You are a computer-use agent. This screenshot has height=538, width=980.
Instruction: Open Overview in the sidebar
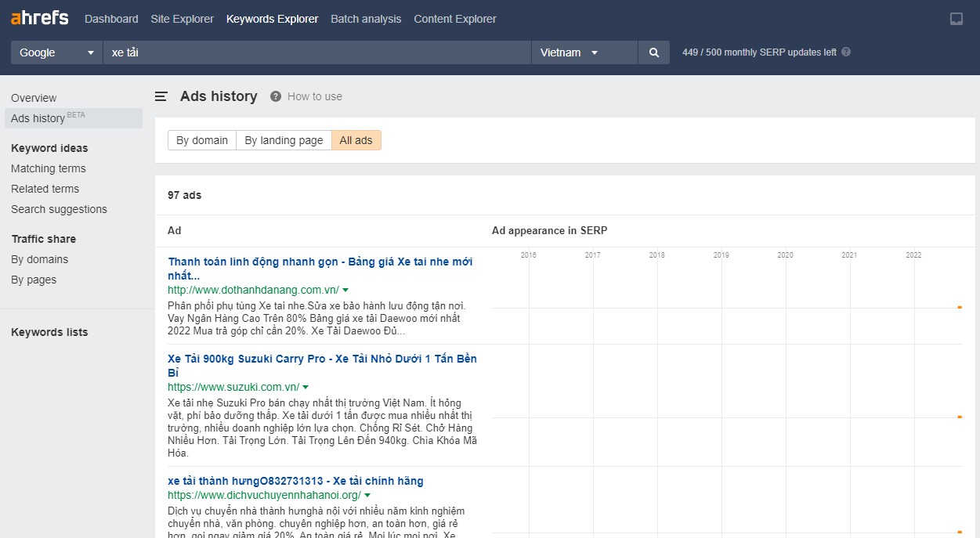coord(34,98)
